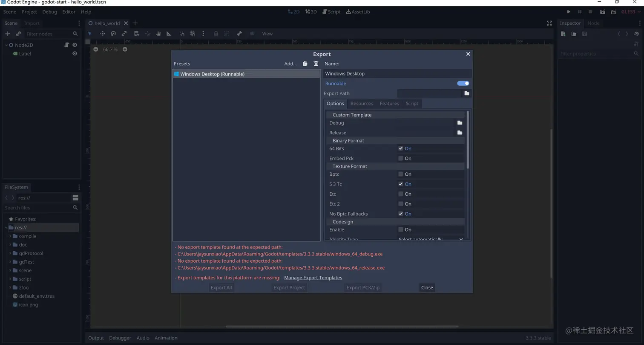Switch to the Script tab in Export
This screenshot has width=644, height=345.
412,104
